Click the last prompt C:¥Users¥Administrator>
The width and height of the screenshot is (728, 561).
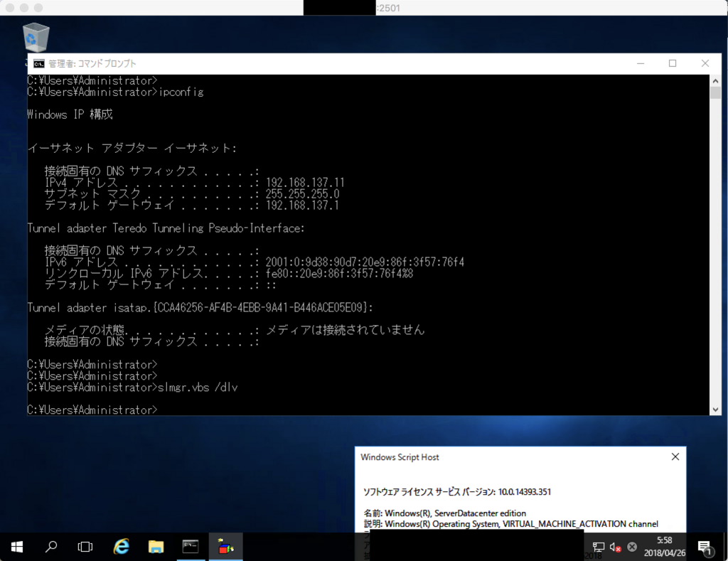tap(92, 410)
